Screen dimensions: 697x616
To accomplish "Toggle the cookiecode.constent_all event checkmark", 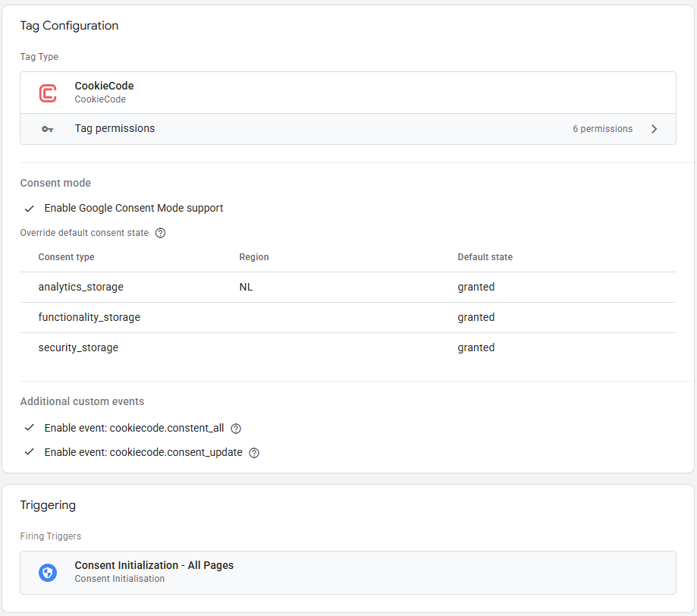I will (x=30, y=428).
